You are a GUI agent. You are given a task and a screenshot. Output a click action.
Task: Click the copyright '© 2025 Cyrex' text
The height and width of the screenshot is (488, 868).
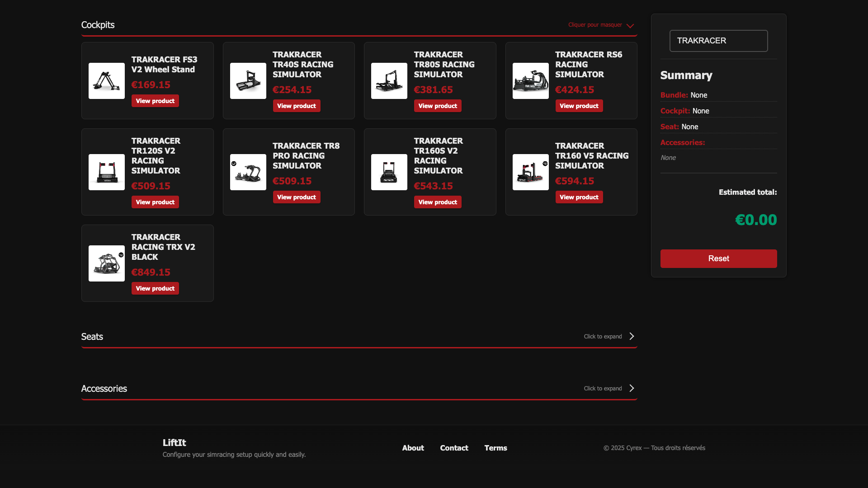tap(623, 448)
